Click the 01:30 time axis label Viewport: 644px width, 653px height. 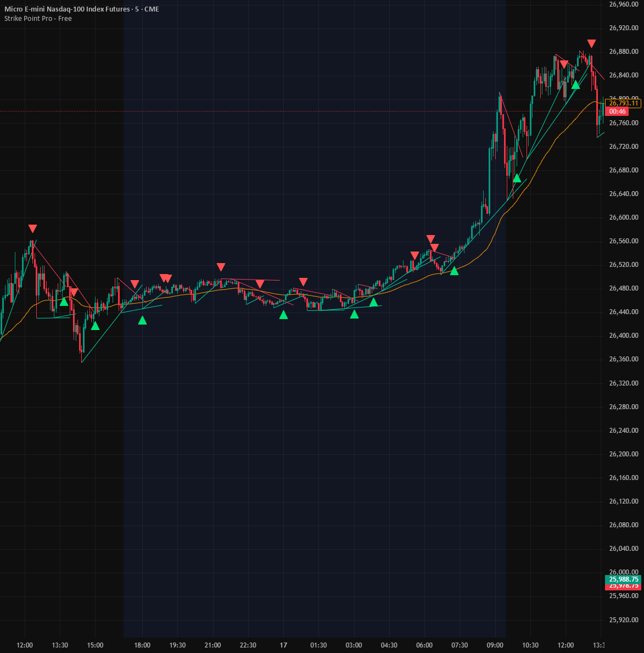coord(318,645)
